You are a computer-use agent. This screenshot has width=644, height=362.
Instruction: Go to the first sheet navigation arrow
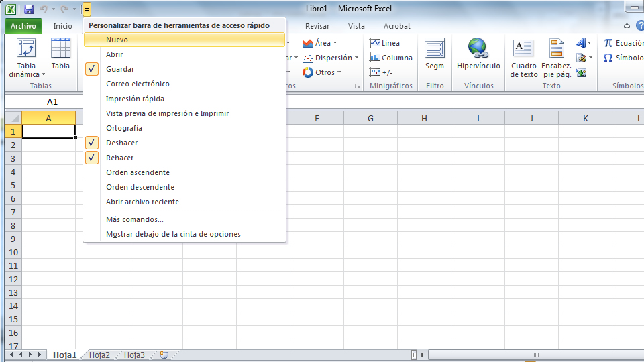(x=11, y=354)
